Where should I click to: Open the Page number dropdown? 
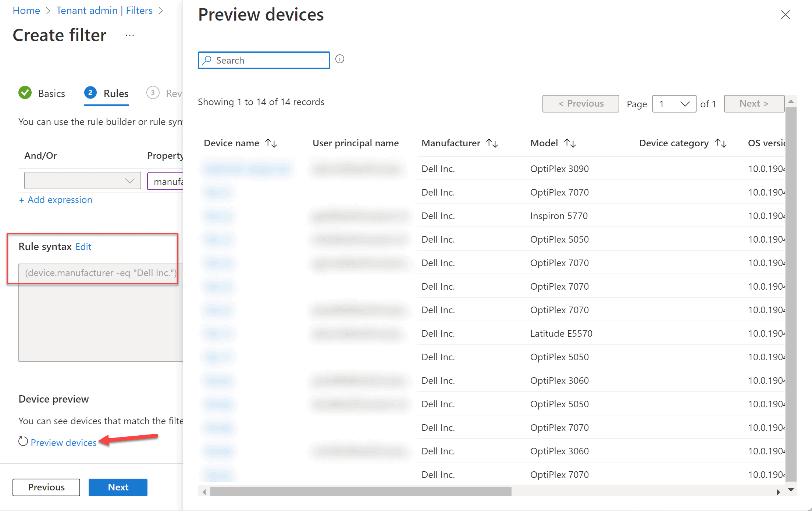[674, 104]
